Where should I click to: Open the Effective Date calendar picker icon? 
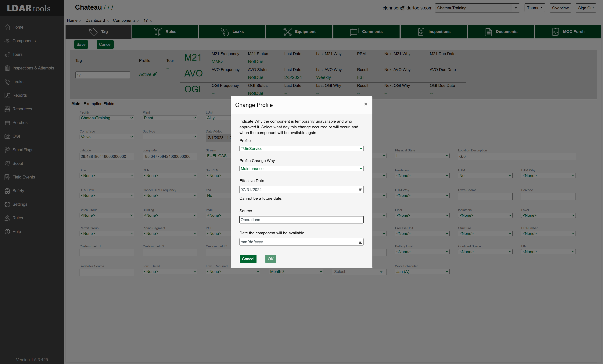tap(360, 190)
